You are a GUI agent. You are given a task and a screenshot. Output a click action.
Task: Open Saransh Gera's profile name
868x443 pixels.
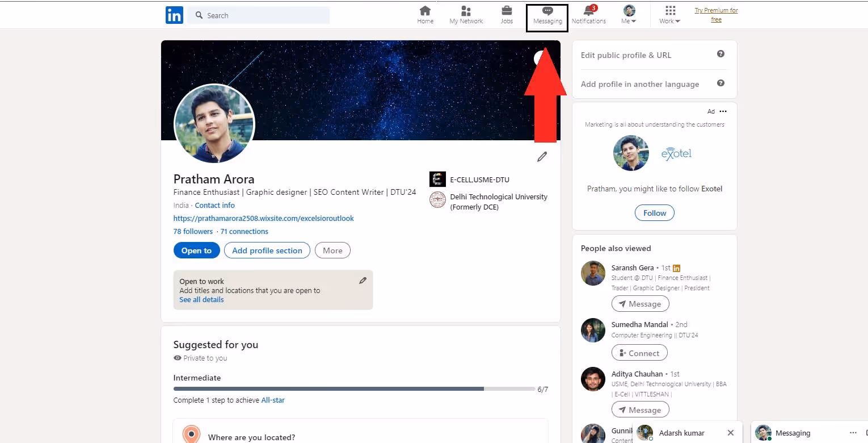tap(633, 268)
